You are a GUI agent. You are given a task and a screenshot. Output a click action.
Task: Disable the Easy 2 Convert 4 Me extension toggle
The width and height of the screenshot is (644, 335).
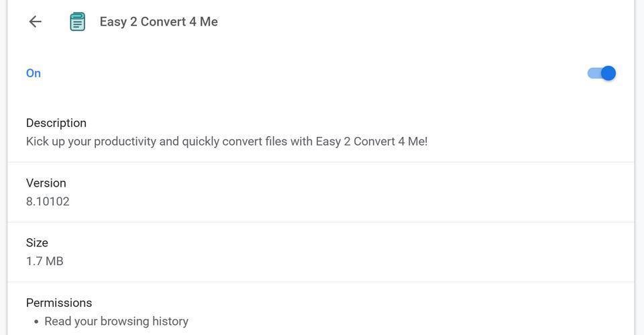[x=602, y=73]
